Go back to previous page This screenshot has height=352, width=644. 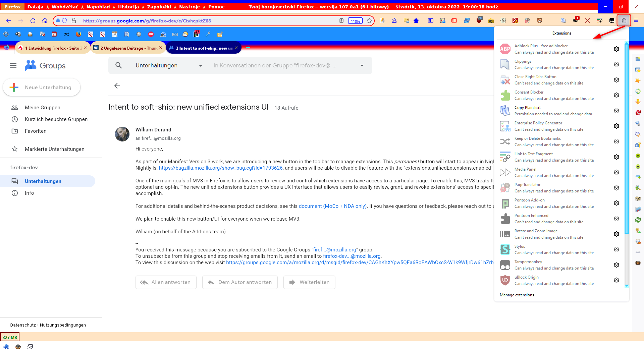[x=9, y=21]
